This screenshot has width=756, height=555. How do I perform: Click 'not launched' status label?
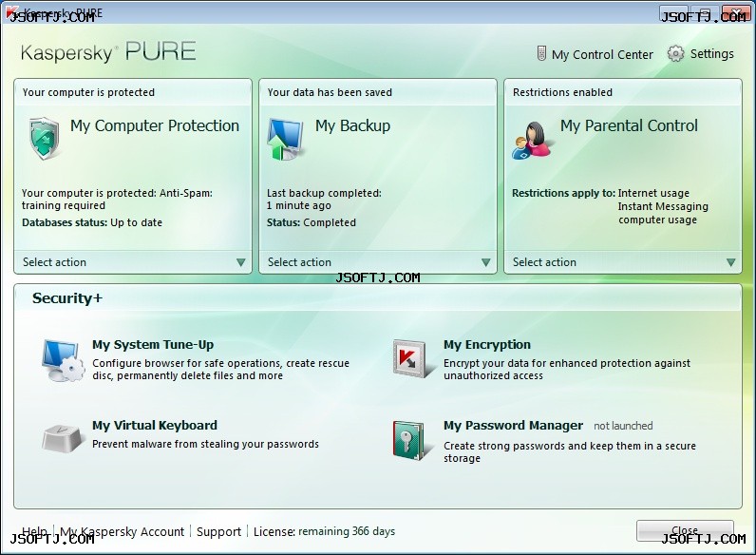coord(623,426)
